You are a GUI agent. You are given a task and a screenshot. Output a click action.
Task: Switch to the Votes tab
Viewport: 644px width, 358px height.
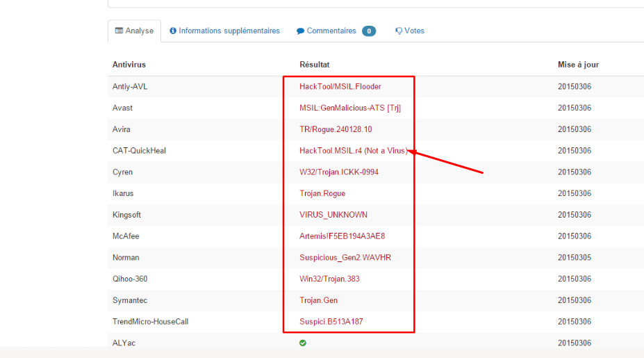[x=409, y=31]
